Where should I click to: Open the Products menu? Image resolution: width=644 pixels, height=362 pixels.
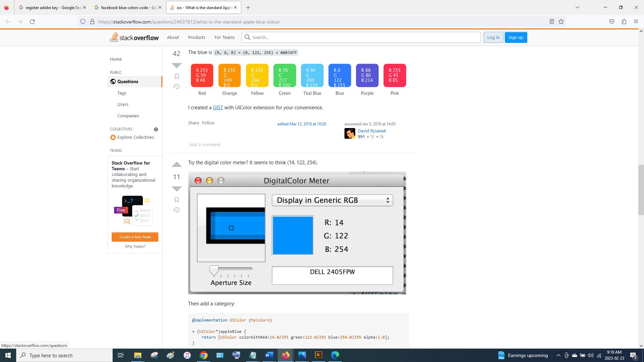pos(197,38)
